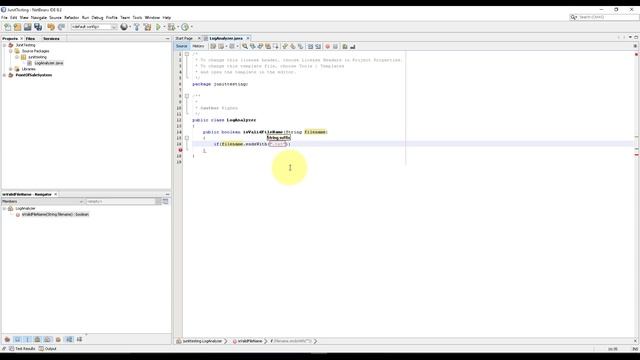Close the Navigator panel tab
The image size is (640, 360).
[56, 194]
